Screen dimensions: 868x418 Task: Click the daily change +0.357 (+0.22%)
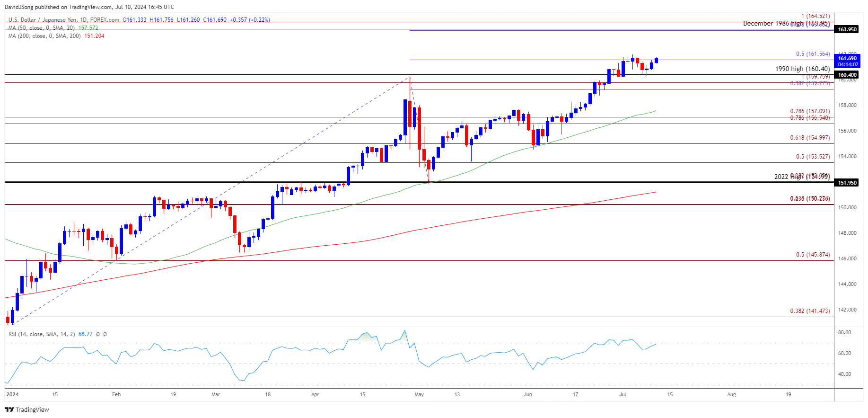tap(250, 20)
